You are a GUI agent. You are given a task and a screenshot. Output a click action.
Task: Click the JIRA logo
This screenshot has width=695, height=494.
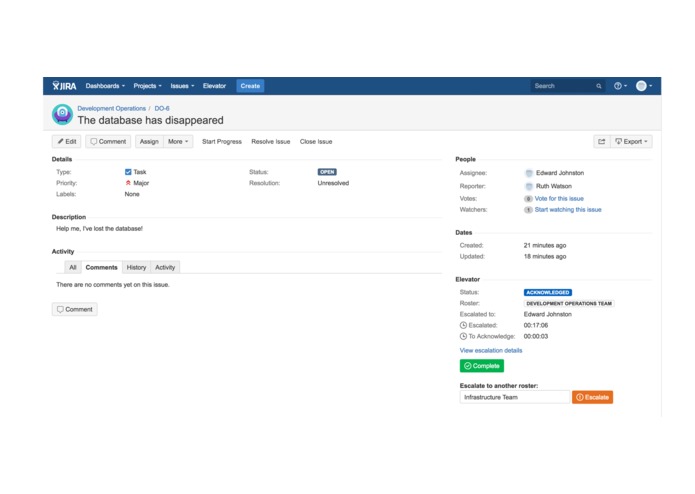coord(64,86)
